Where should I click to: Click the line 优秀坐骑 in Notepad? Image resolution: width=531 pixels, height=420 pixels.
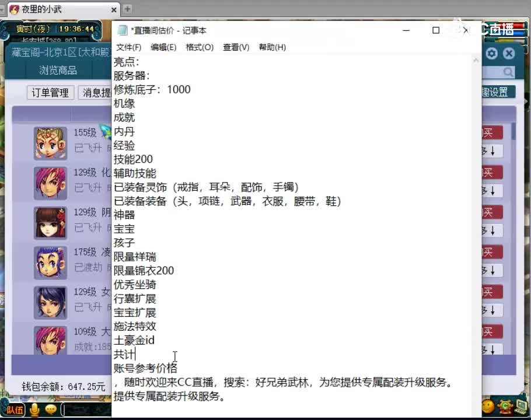pyautogui.click(x=135, y=285)
